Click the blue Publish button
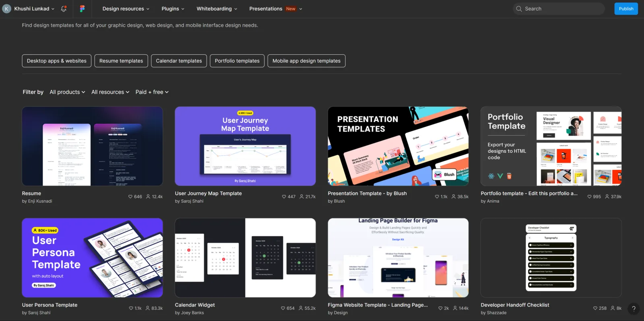644x321 pixels. click(626, 8)
